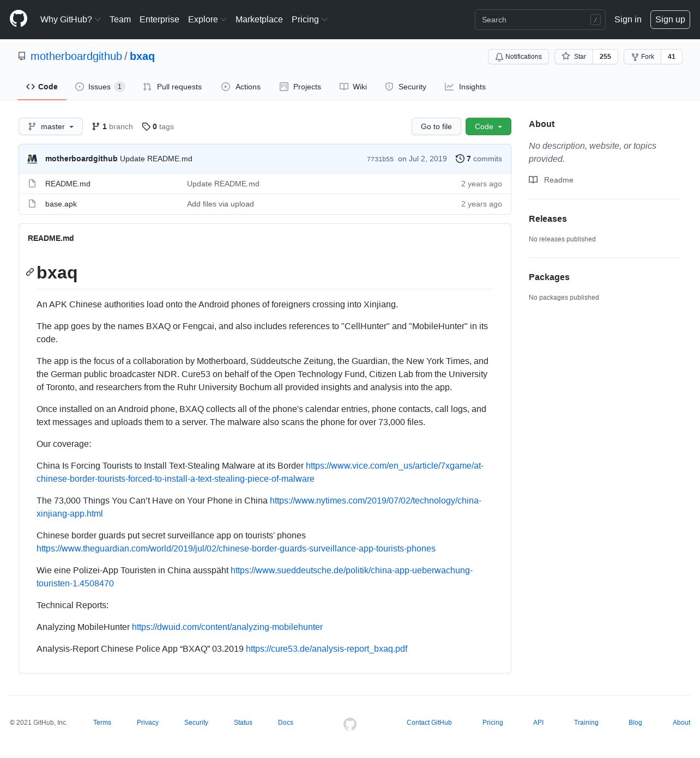The width and height of the screenshot is (700, 758).
Task: Click Contact GitHub in the footer
Action: point(429,723)
